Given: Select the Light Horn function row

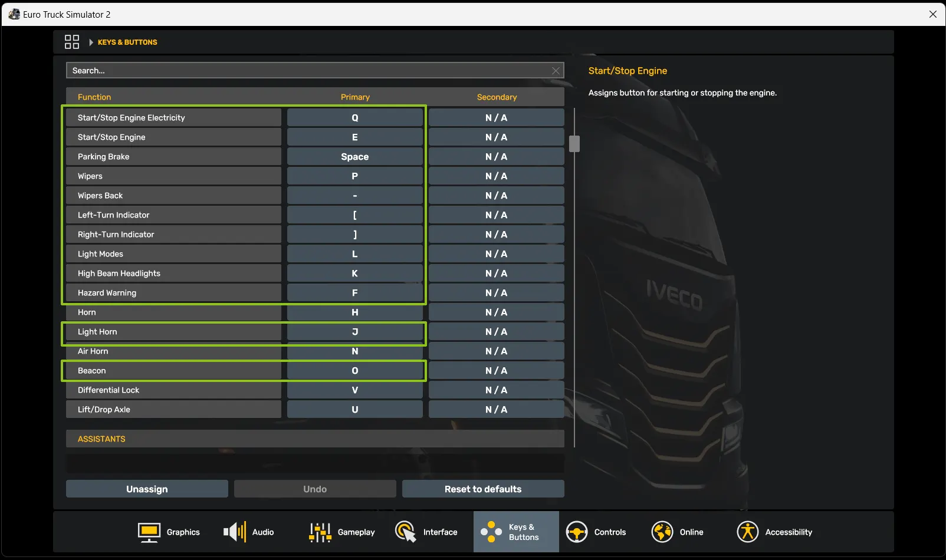Looking at the screenshot, I should point(173,332).
